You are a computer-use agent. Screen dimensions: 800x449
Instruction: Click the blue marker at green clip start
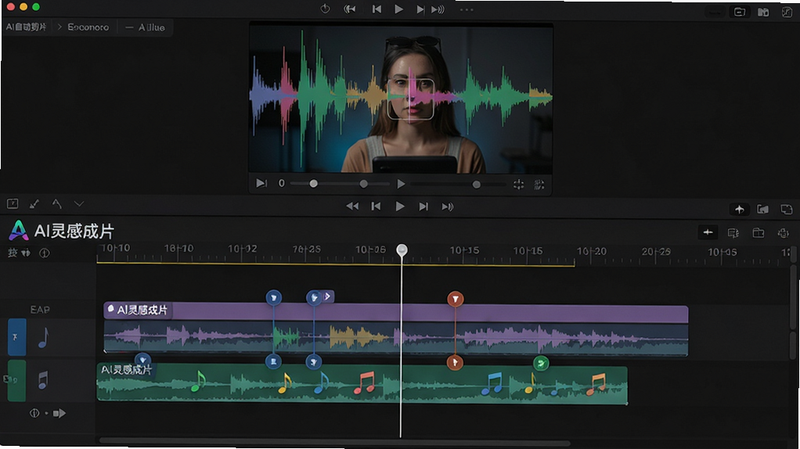pos(142,360)
